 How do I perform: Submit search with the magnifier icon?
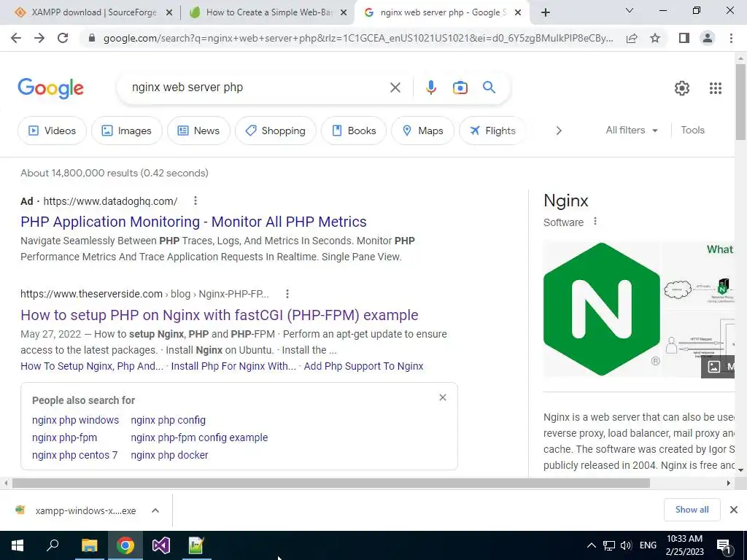click(x=489, y=87)
